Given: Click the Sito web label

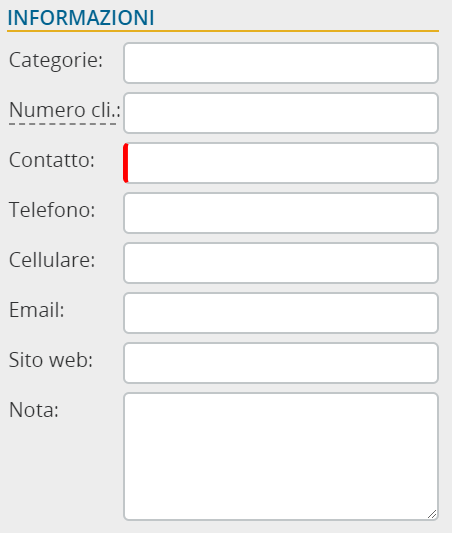Looking at the screenshot, I should tap(51, 360).
